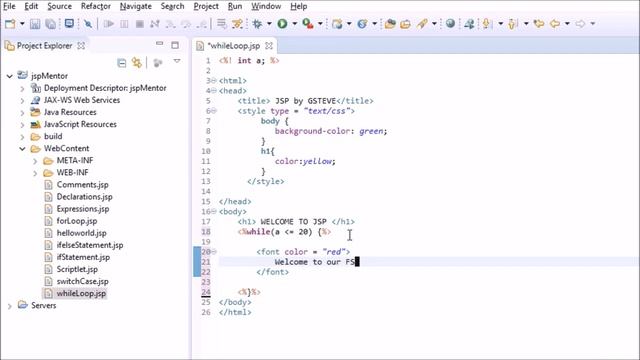The height and width of the screenshot is (360, 640).
Task: Open the Window menu
Action: 266,6
